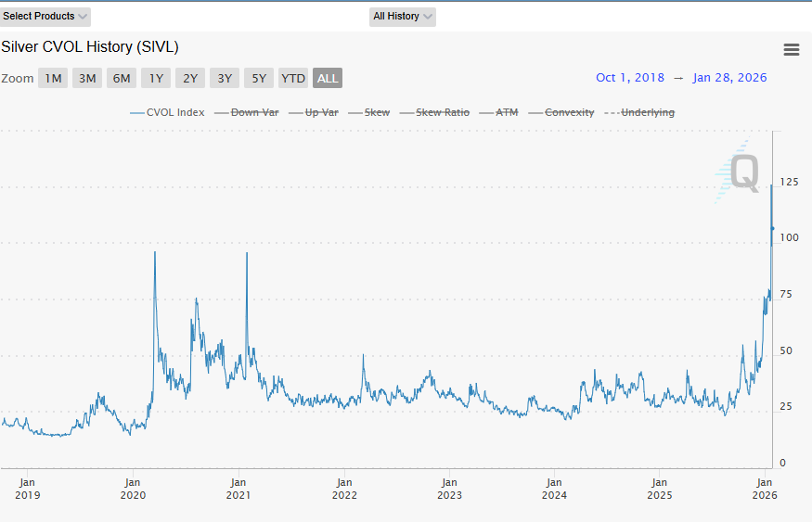The image size is (812, 522).
Task: Set zoom to 6M
Action: [x=122, y=78]
